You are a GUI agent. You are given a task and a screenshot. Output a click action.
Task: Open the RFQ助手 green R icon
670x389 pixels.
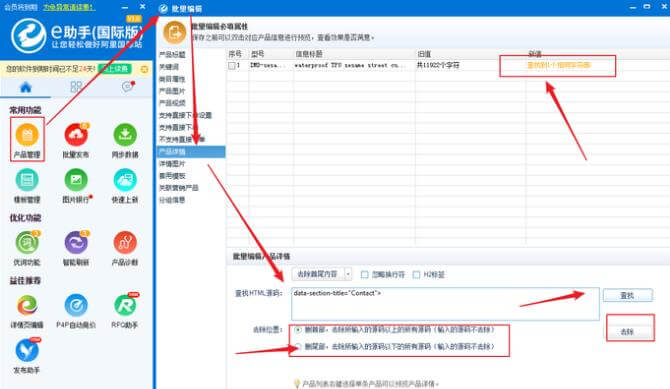(125, 305)
